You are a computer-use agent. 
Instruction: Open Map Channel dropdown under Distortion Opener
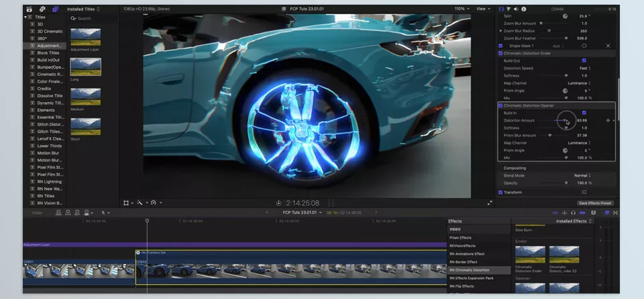pyautogui.click(x=579, y=142)
